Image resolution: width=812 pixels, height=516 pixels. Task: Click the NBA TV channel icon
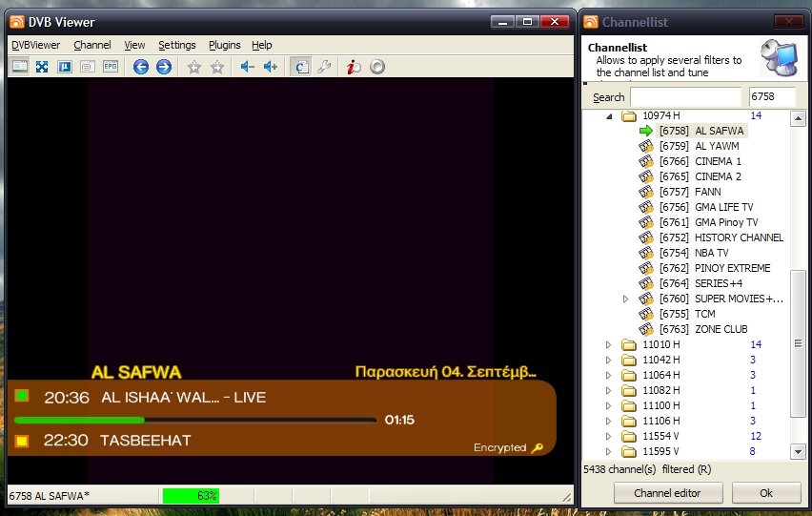(x=646, y=253)
